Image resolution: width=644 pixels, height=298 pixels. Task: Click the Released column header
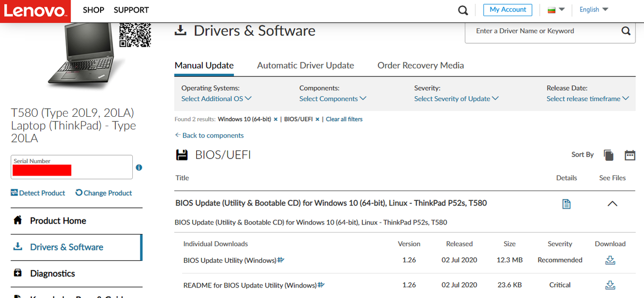(x=459, y=244)
